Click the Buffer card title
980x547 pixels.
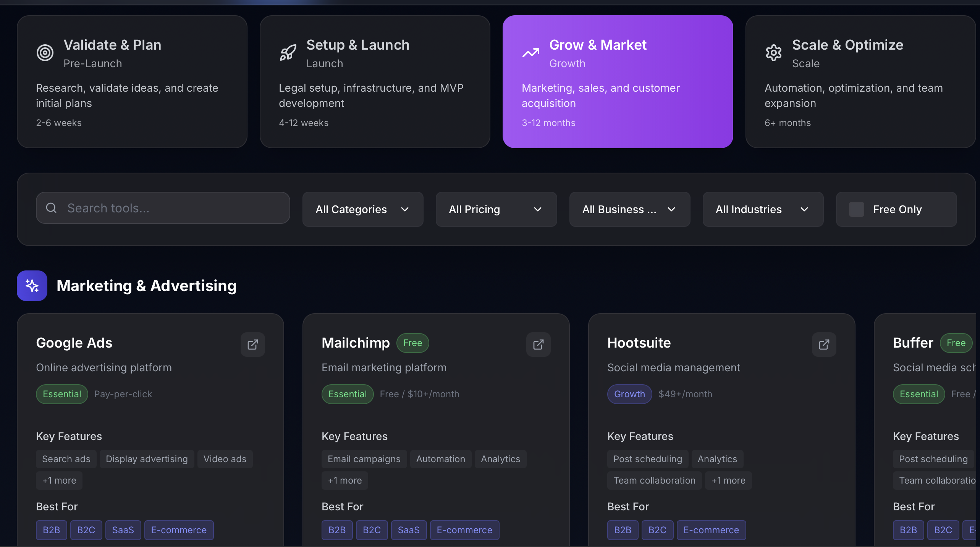coord(913,343)
